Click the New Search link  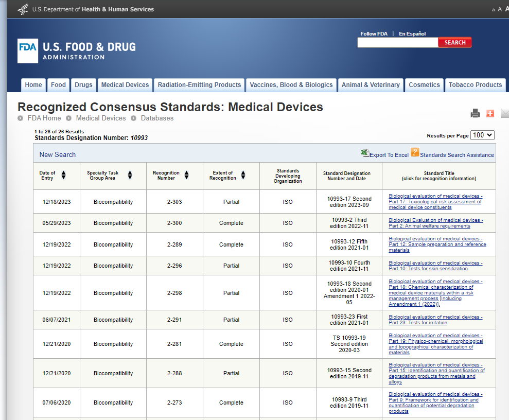click(58, 155)
